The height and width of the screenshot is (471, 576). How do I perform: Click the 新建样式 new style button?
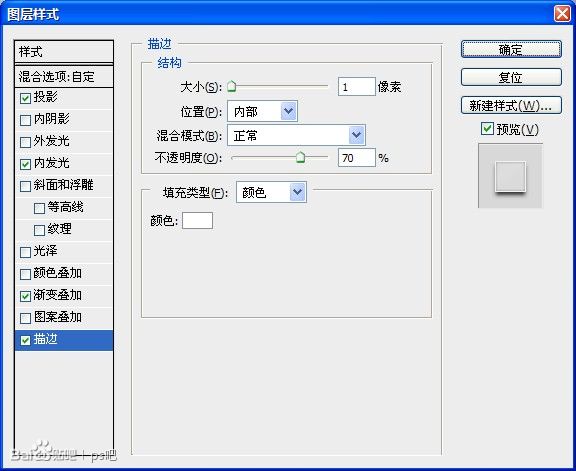click(511, 106)
